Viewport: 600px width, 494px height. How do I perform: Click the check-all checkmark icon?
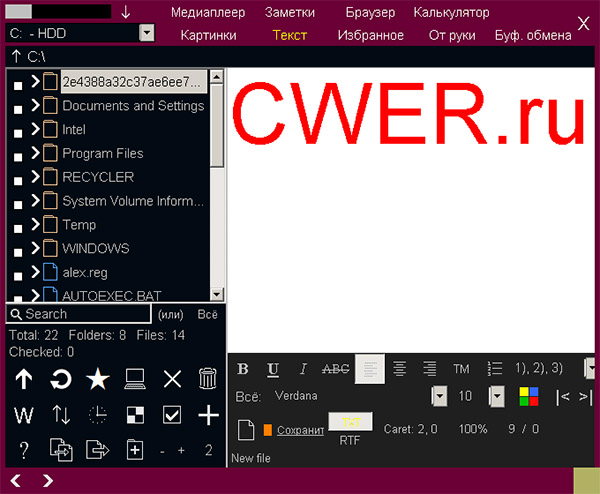(172, 415)
